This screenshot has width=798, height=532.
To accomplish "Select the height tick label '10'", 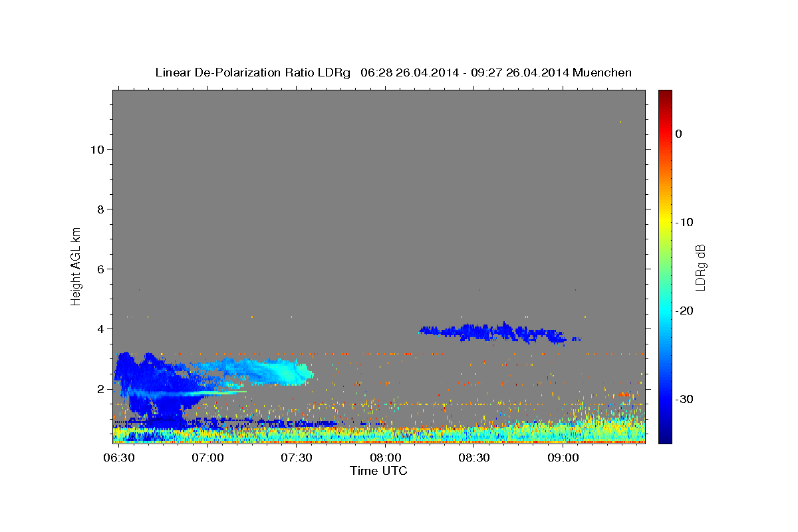I will tap(96, 149).
